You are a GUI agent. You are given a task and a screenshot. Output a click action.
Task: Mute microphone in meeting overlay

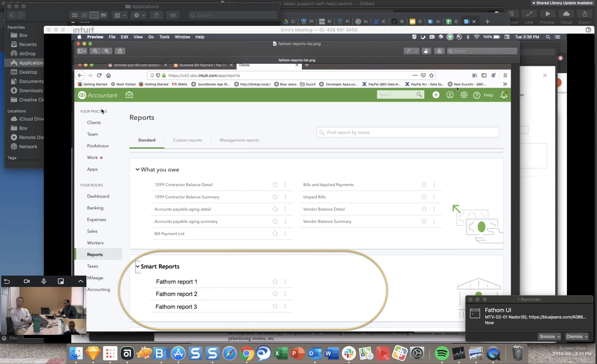[44, 281]
